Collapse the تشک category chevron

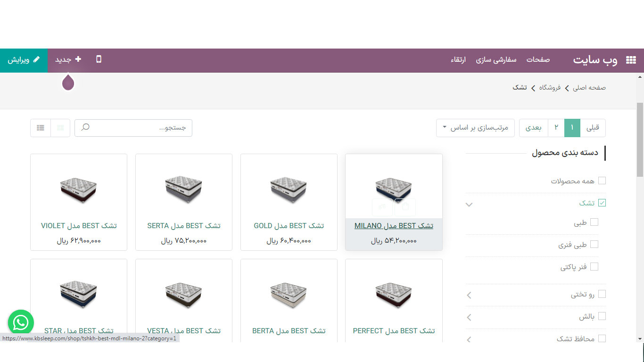coord(469,205)
